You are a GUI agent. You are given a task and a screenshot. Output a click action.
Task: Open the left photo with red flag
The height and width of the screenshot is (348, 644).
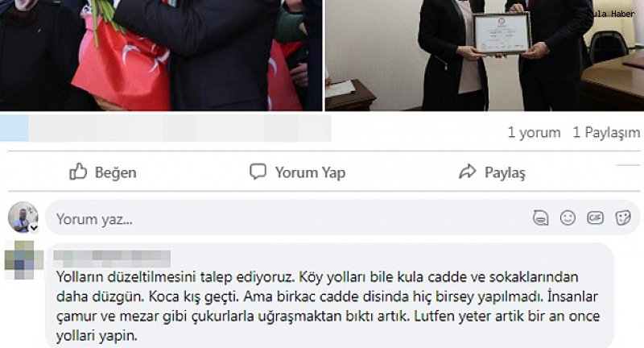[x=161, y=56]
